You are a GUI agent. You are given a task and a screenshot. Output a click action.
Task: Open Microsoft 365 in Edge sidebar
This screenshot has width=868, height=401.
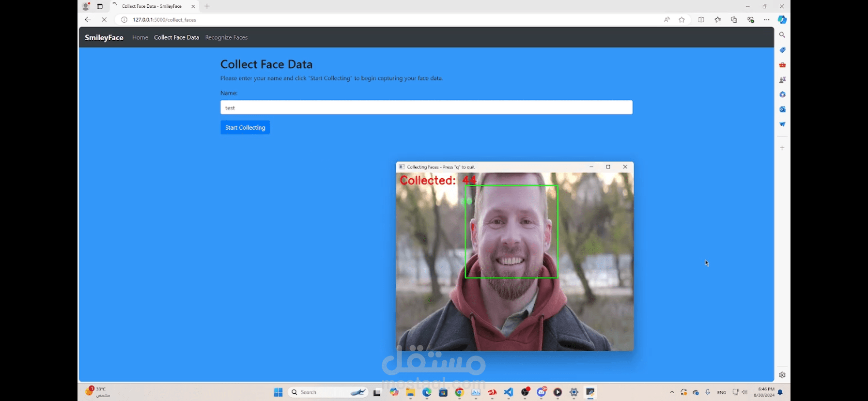pyautogui.click(x=782, y=94)
